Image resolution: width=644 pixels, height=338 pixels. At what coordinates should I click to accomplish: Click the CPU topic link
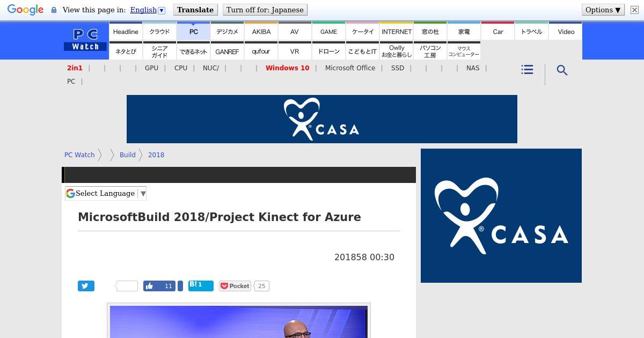181,68
